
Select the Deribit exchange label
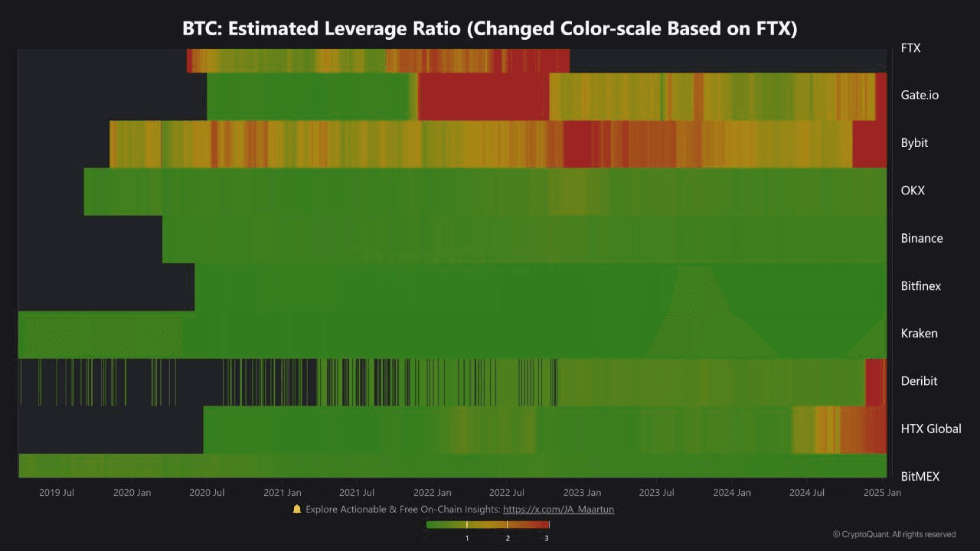[919, 381]
